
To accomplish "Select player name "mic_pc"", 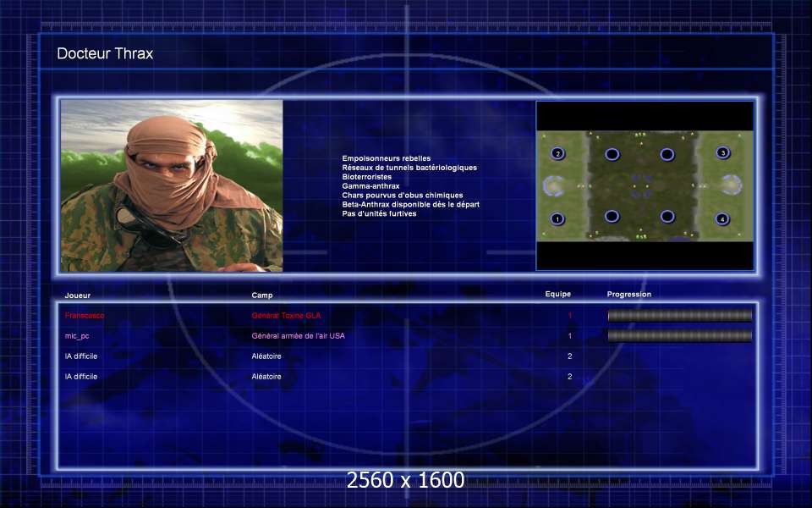I will [x=77, y=336].
